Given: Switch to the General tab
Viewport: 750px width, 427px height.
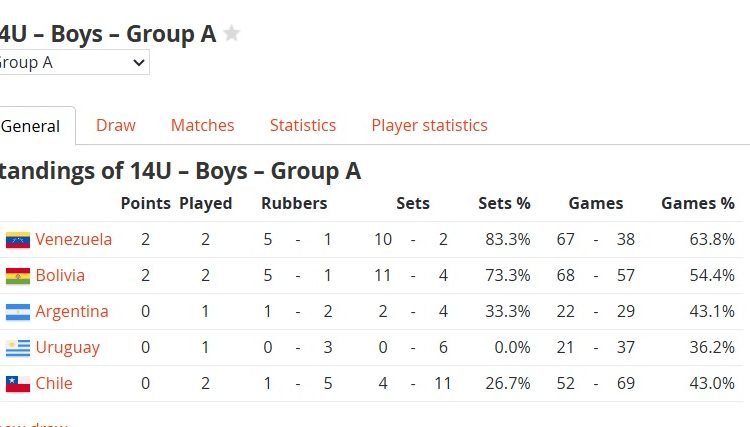Looking at the screenshot, I should click(x=31, y=127).
